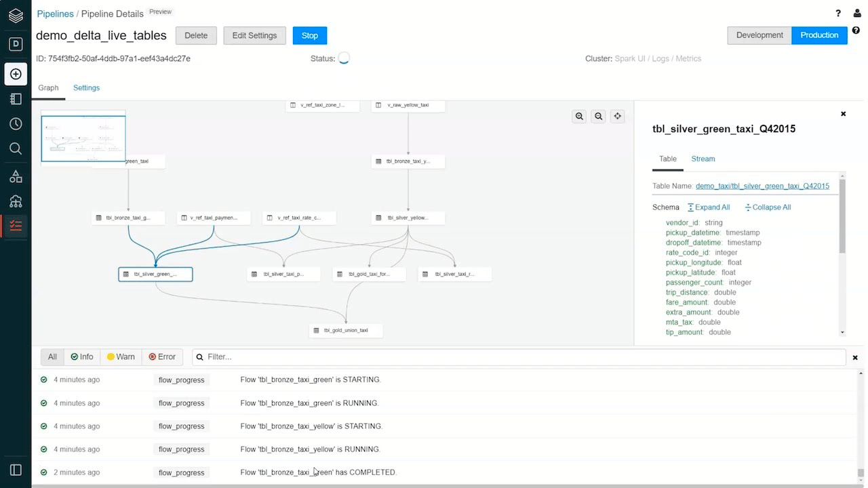Screen dimensions: 868x488
Task: Click the Create plus icon in sidebar
Action: pyautogui.click(x=16, y=74)
